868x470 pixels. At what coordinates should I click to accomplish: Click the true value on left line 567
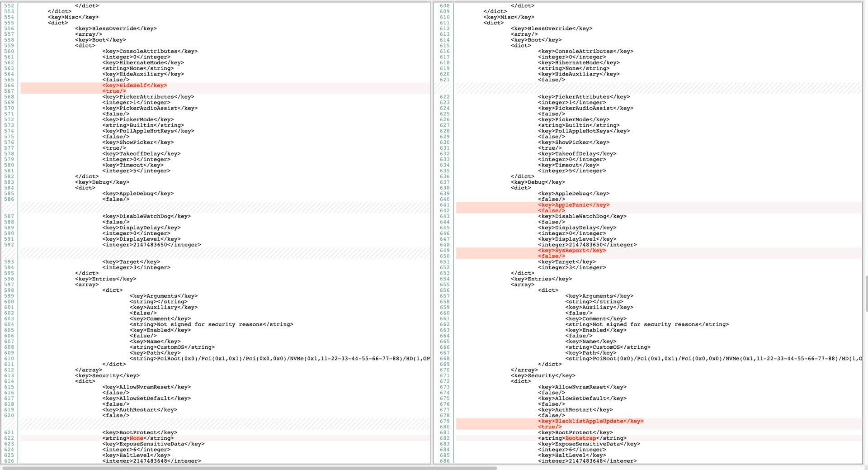[114, 91]
